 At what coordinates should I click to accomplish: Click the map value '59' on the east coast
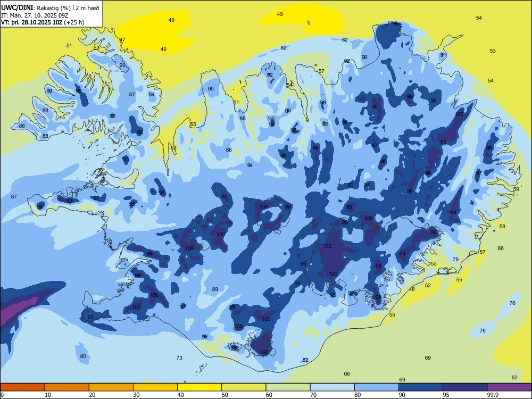516,189
